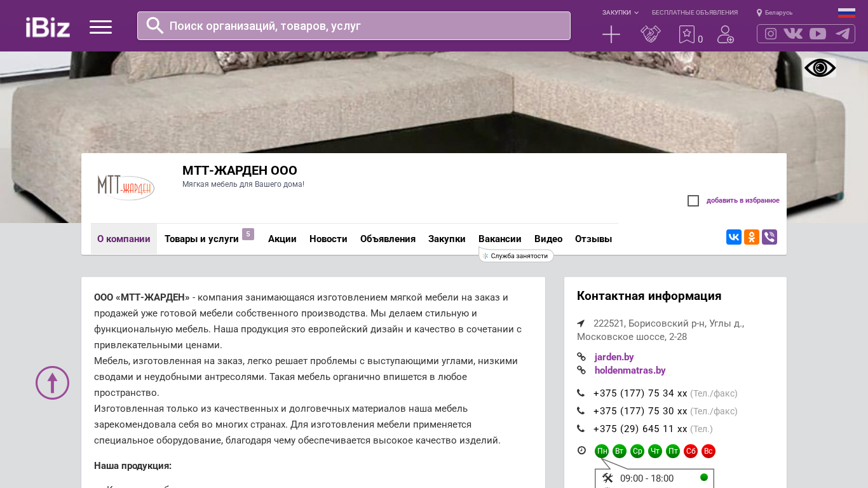The width and height of the screenshot is (868, 488).
Task: Click the '09:00 - 18:00' working hours text
Action: [647, 478]
